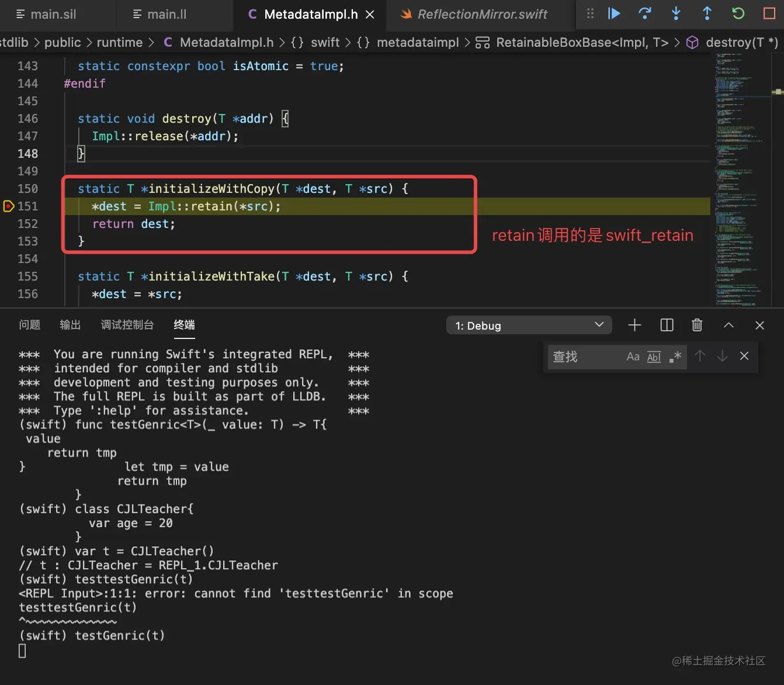Image resolution: width=784 pixels, height=685 pixels.
Task: Focus the 查找 terminal search field
Action: [585, 357]
